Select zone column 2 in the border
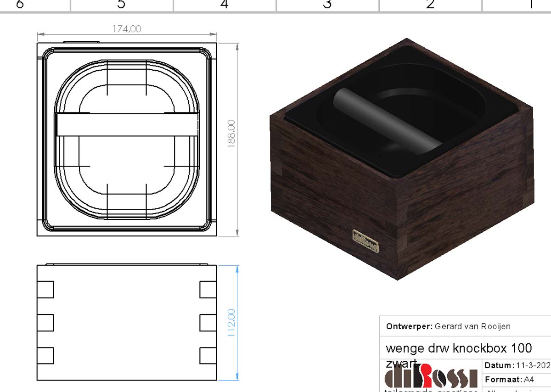Screen dimensions: 551x392 (430, 5)
